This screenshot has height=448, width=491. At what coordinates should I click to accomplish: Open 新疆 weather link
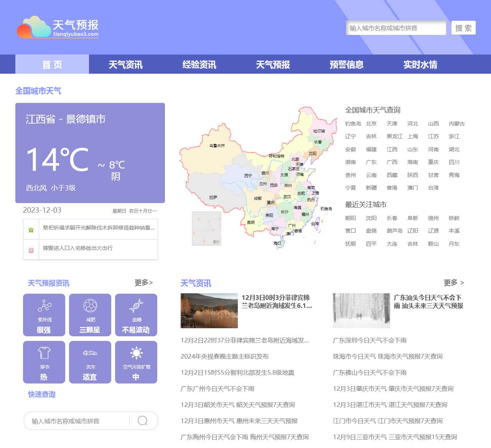point(371,188)
